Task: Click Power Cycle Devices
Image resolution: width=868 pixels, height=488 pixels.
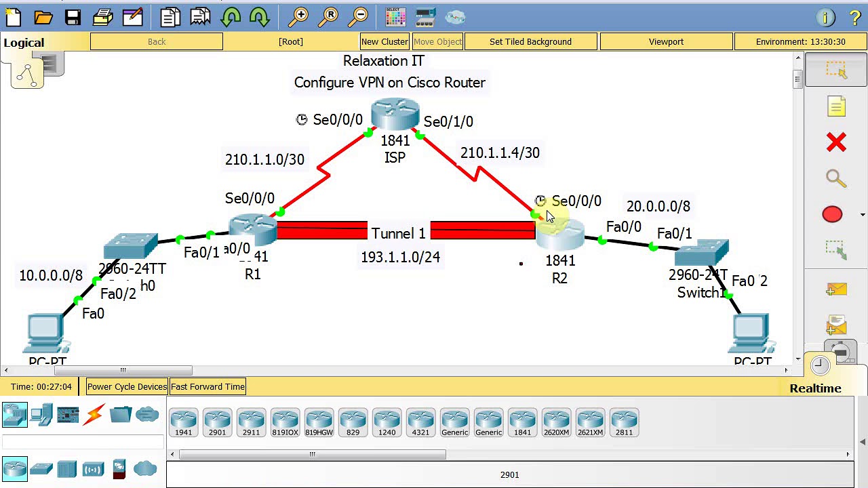Action: tap(127, 387)
